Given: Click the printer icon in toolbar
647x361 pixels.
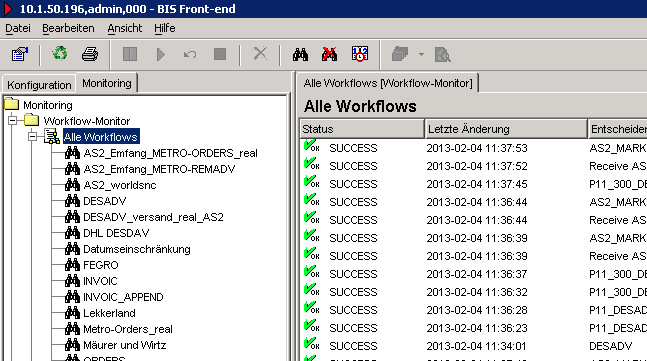Looking at the screenshot, I should pyautogui.click(x=90, y=54).
